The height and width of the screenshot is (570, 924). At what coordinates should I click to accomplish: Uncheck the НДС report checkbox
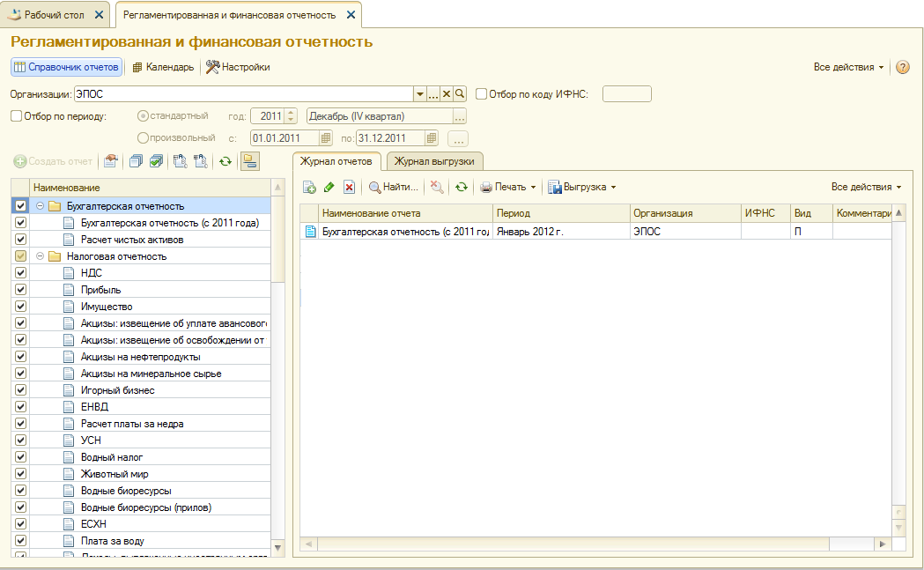point(20,273)
